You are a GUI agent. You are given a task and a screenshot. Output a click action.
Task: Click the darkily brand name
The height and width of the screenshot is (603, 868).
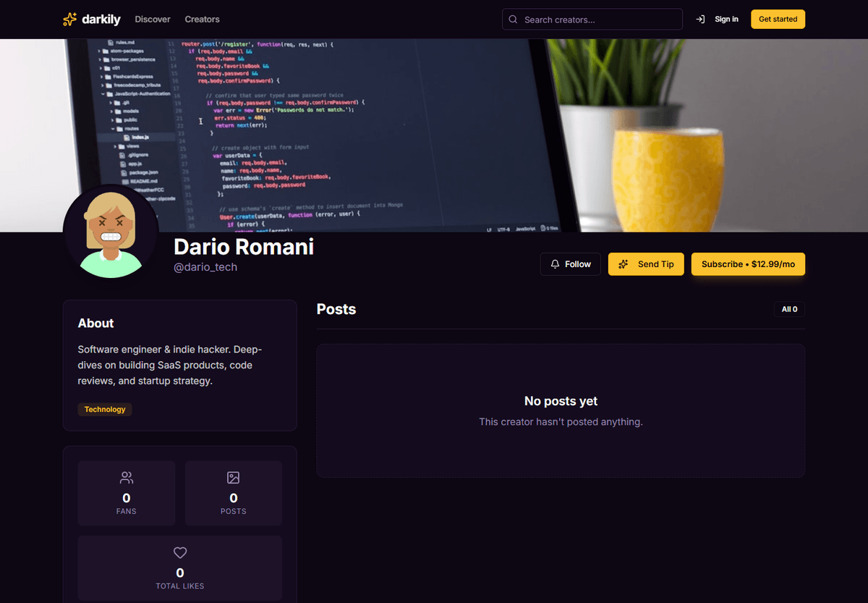102,20
